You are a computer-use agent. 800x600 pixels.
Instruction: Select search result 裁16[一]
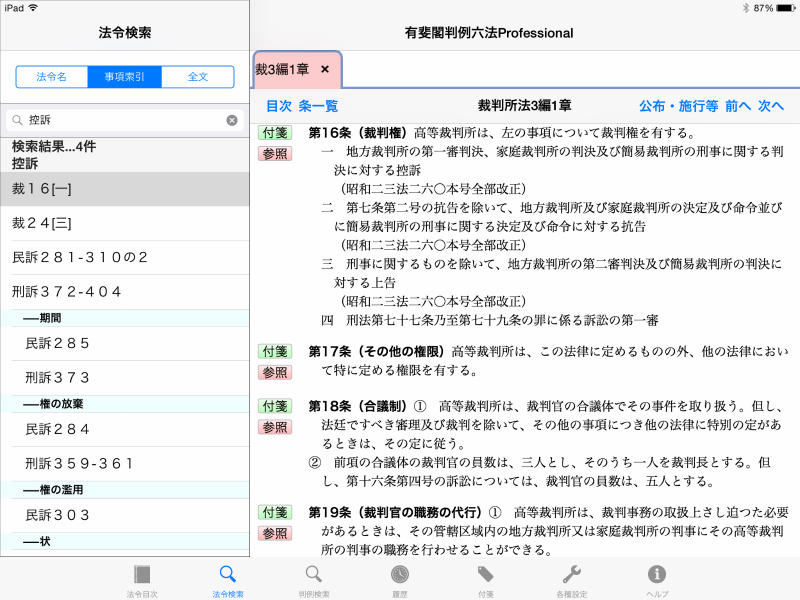click(x=124, y=189)
